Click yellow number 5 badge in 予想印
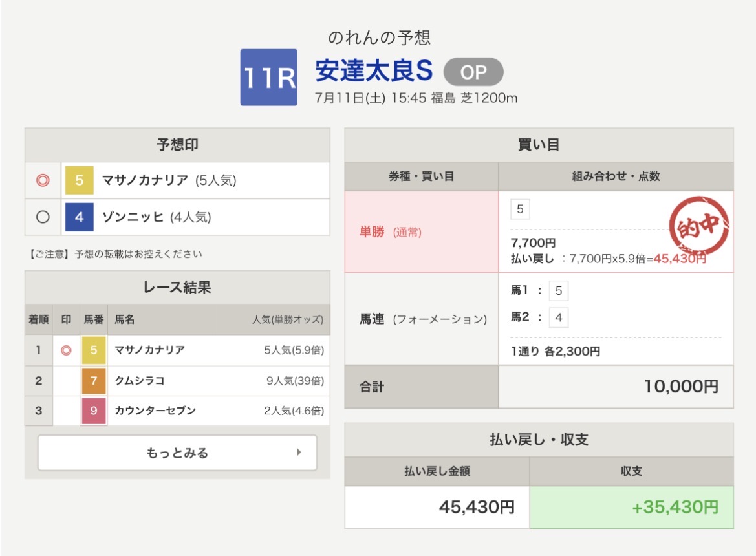 (x=80, y=180)
